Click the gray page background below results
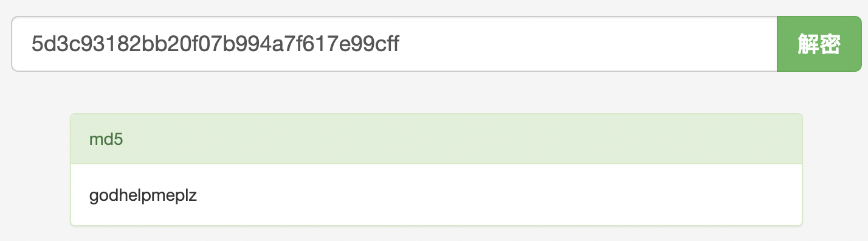868x241 pixels. click(434, 234)
